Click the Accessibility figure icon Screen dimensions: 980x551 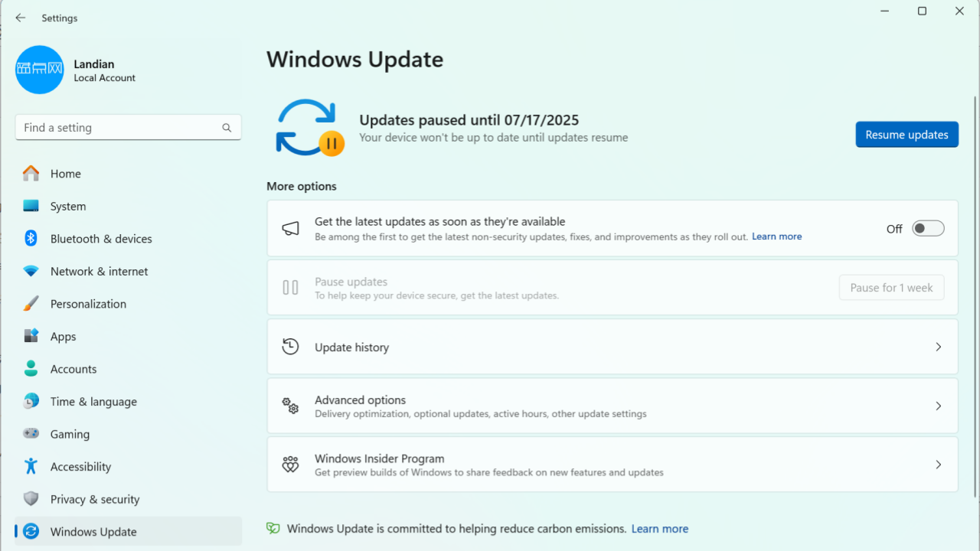(x=31, y=467)
